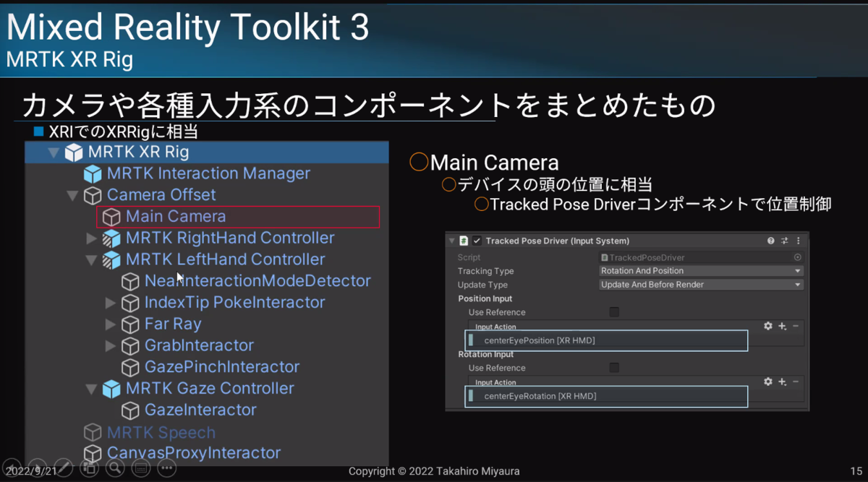Click the NearInteractionModeDetector cube icon
Screen dimensions: 868x482
point(130,281)
